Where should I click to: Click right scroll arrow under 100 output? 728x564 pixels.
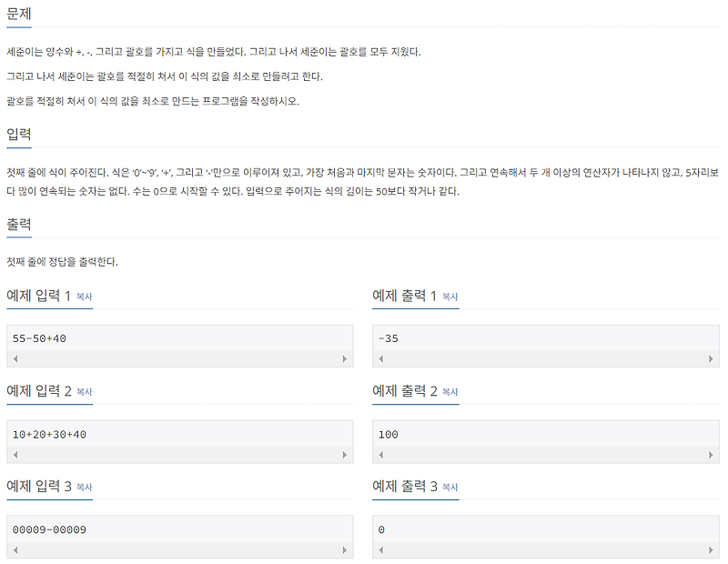coord(711,455)
